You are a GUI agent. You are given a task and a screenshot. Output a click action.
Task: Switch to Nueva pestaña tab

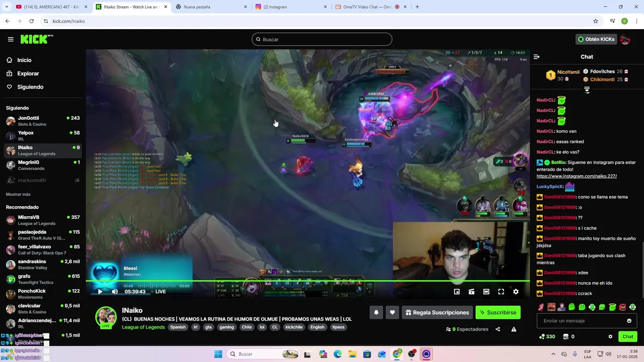point(211,7)
